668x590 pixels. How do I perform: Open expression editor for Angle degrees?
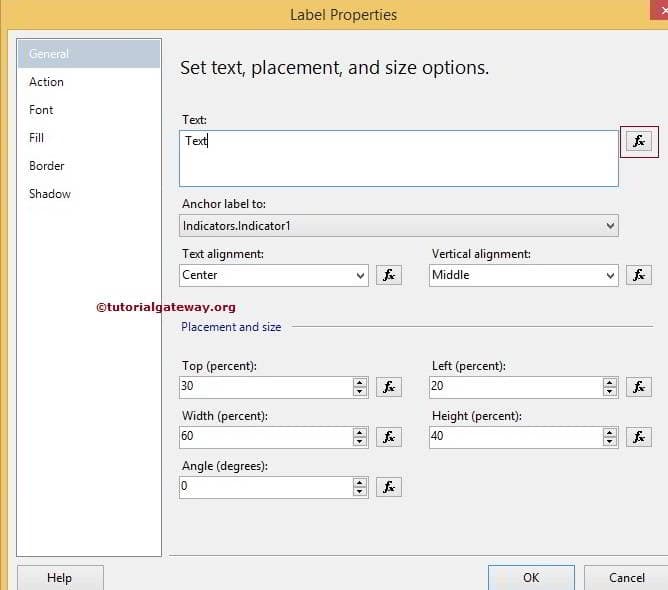[389, 487]
